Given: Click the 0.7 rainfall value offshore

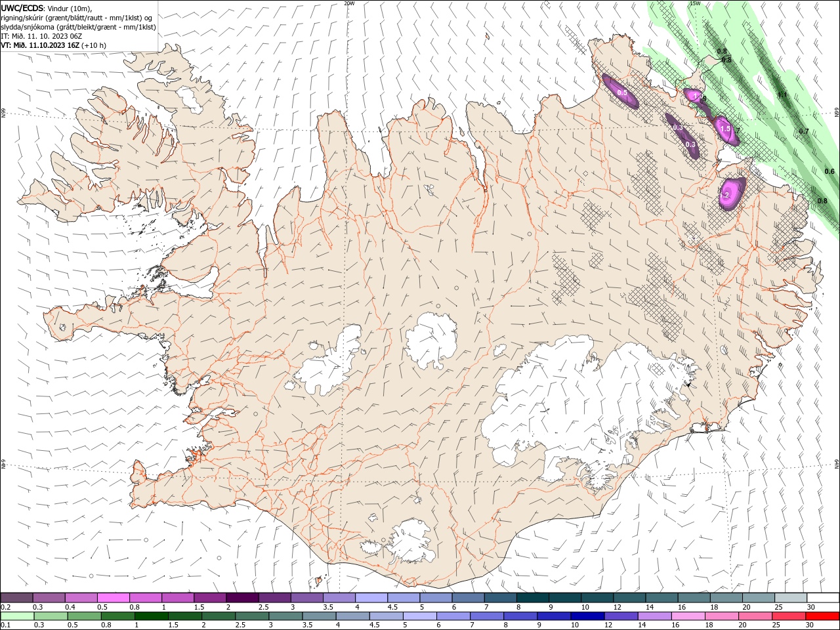Looking at the screenshot, I should point(804,131).
